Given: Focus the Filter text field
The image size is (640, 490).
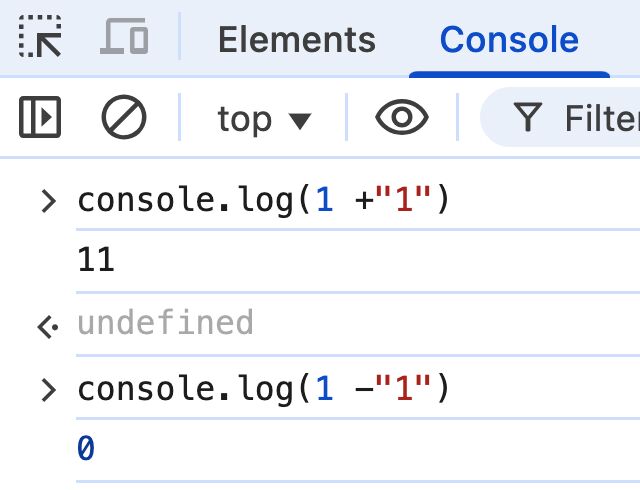Looking at the screenshot, I should point(600,119).
